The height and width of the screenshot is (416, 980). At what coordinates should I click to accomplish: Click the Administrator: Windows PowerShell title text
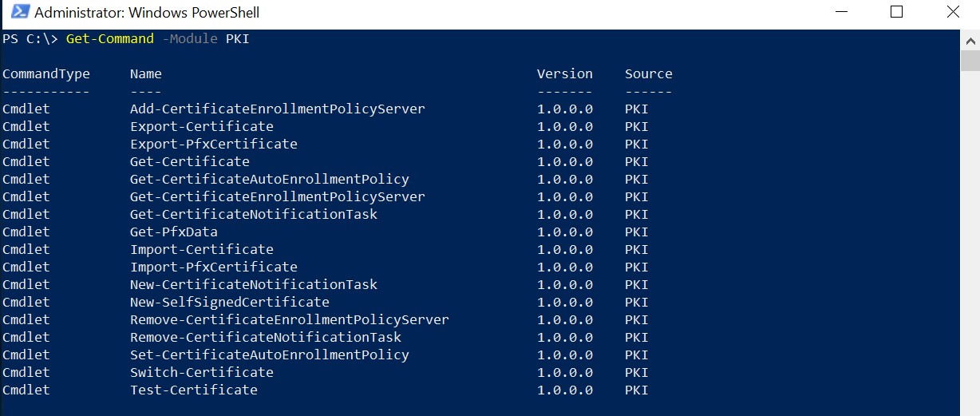147,13
